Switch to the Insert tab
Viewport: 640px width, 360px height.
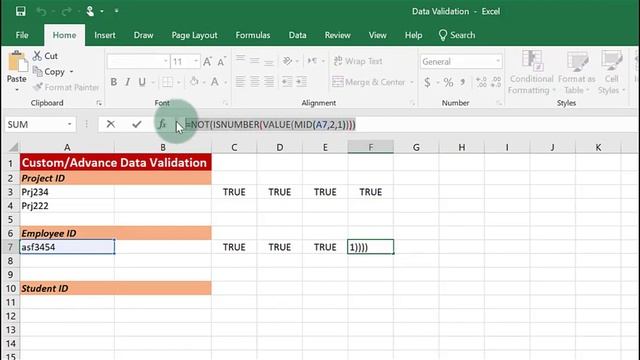[105, 35]
